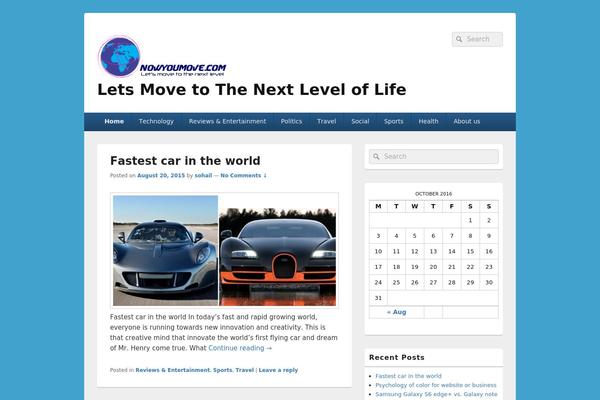
Task: Click date 28 in the calendar
Action: point(452,282)
